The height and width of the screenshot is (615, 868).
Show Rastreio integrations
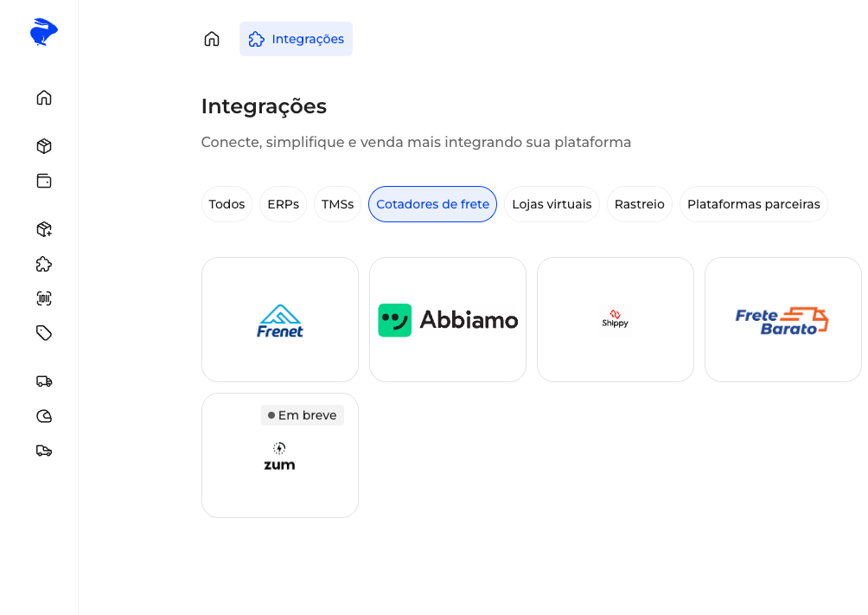(639, 204)
